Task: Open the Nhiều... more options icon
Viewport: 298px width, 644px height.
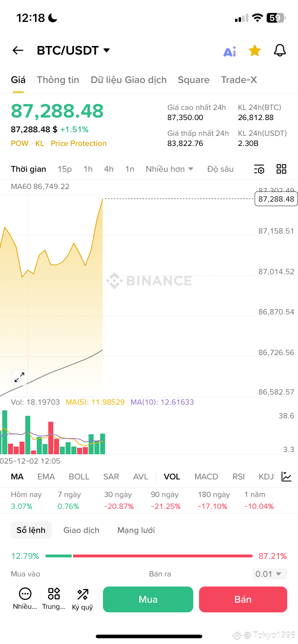Action: point(25,599)
